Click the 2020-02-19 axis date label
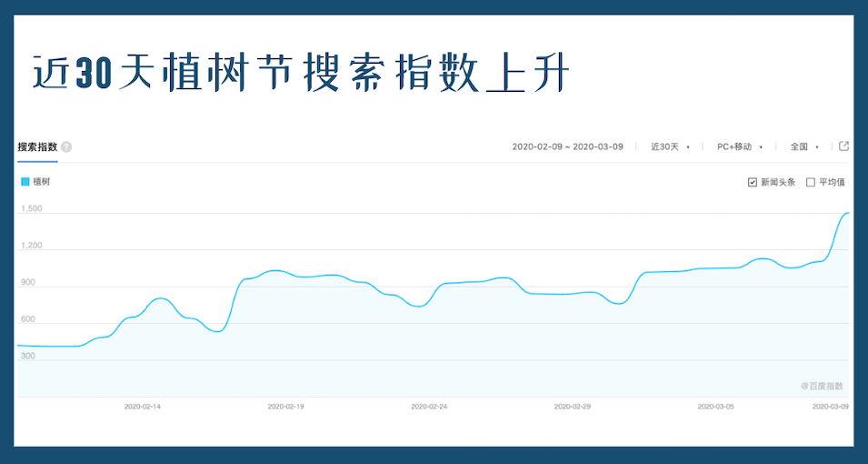Image resolution: width=868 pixels, height=464 pixels. coord(285,407)
